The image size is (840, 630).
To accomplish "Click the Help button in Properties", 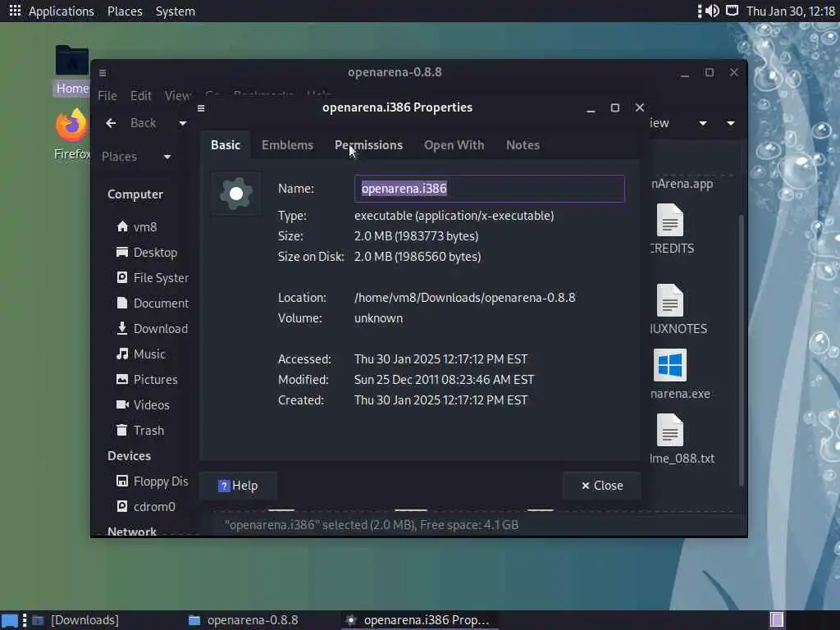I will coord(238,486).
